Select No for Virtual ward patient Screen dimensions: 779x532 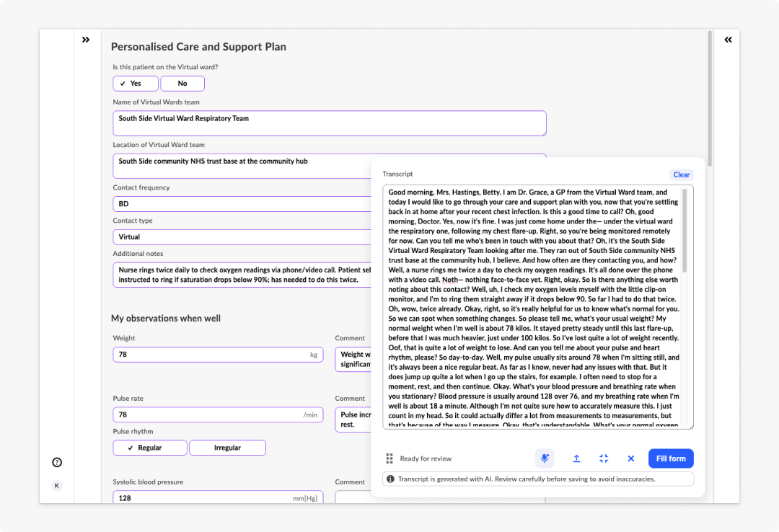[x=182, y=84]
